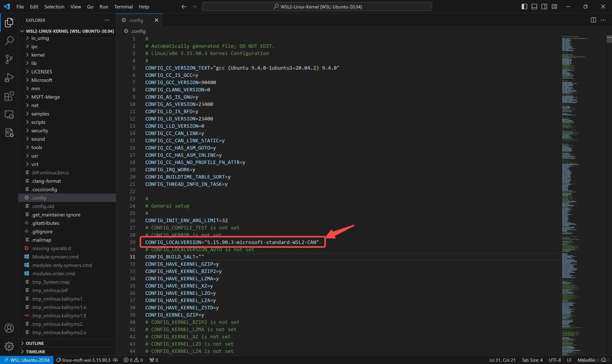612x364 pixels.
Task: Click the split editor right icon
Action: tap(593, 20)
